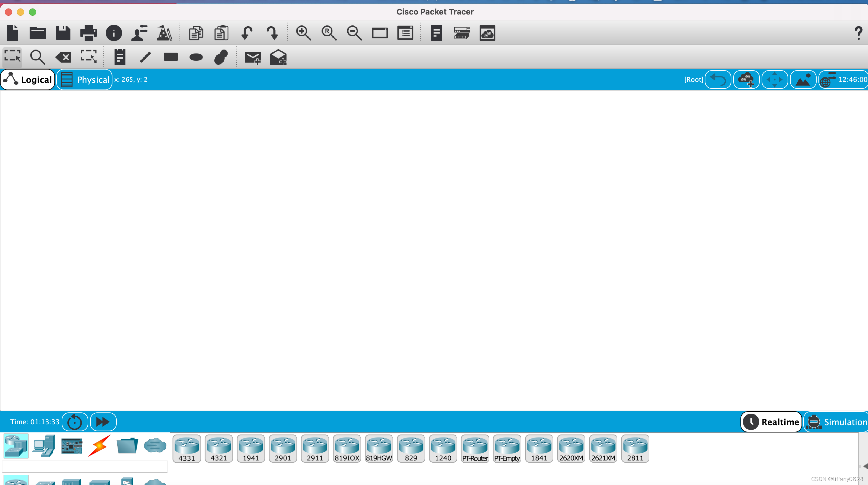The height and width of the screenshot is (485, 868).
Task: Open the command log document icon
Action: tap(437, 33)
